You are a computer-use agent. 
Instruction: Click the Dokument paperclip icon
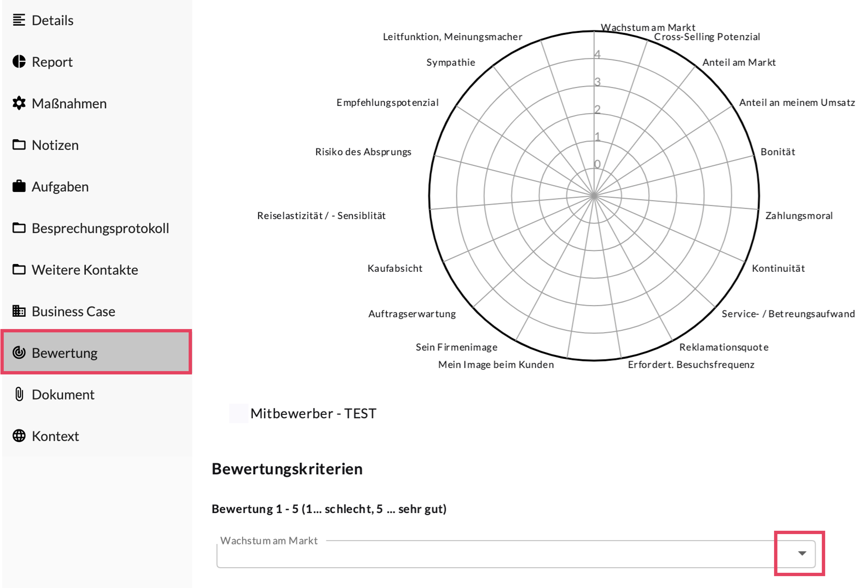click(19, 394)
